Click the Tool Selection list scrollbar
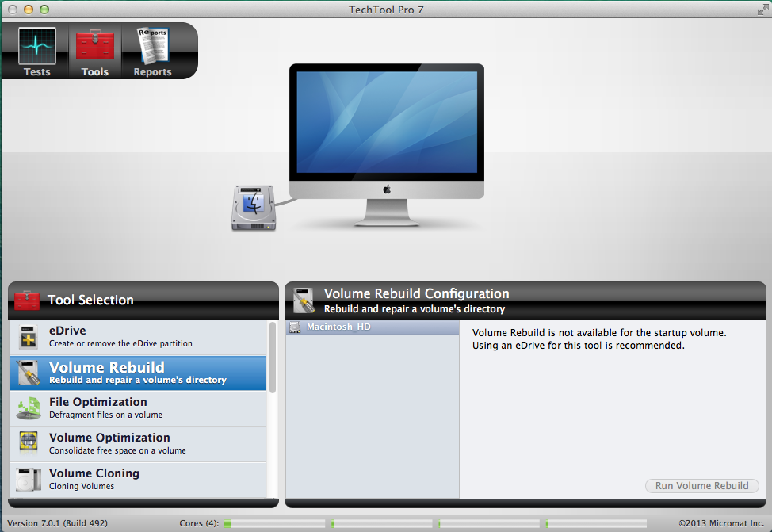The height and width of the screenshot is (532, 772). click(273, 357)
